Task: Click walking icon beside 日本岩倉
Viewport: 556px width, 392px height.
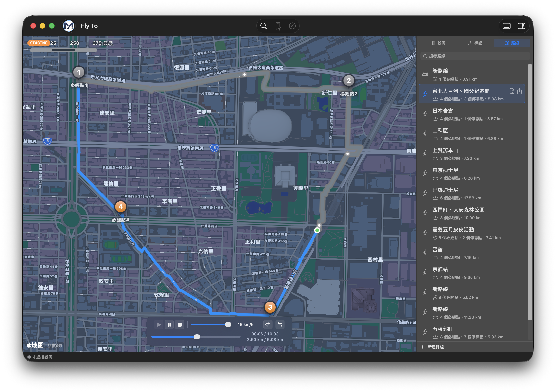Action: [425, 114]
